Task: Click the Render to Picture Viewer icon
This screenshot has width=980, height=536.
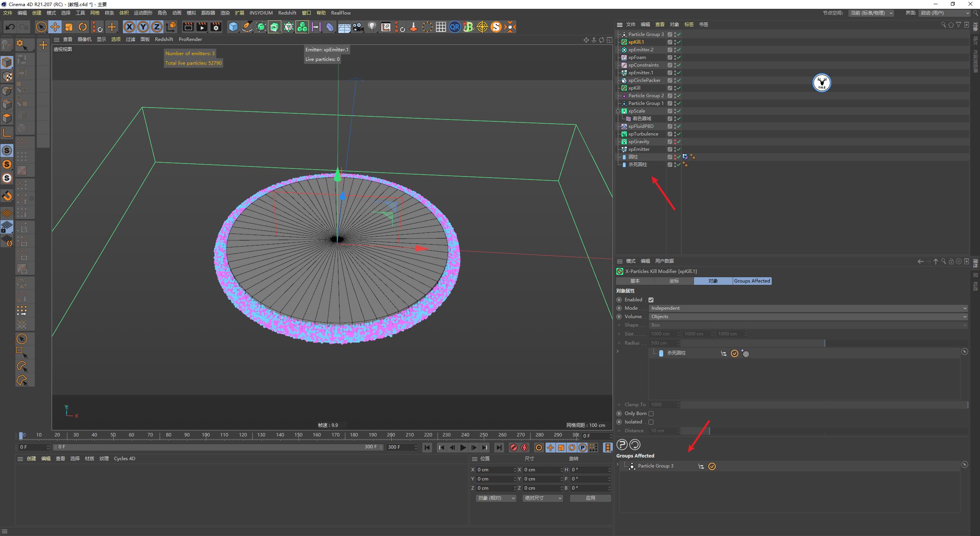Action: pyautogui.click(x=202, y=27)
